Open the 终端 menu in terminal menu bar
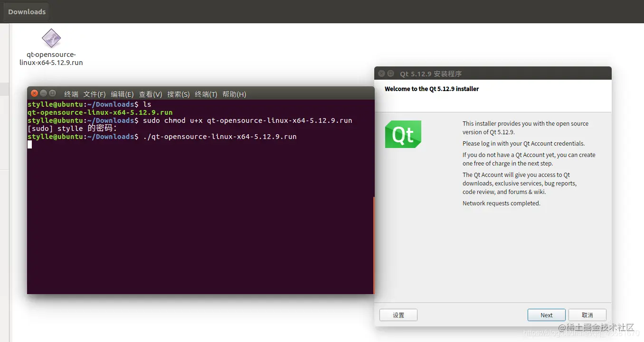This screenshot has width=644, height=342. [x=71, y=94]
